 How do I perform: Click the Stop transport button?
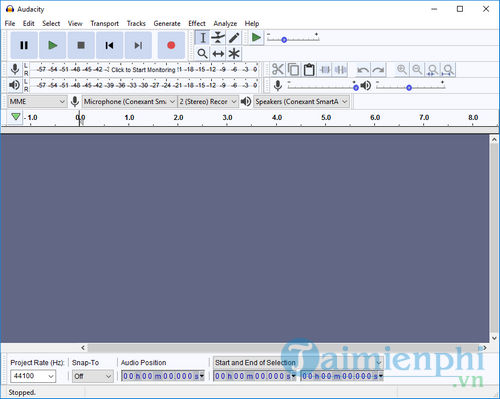pyautogui.click(x=81, y=45)
